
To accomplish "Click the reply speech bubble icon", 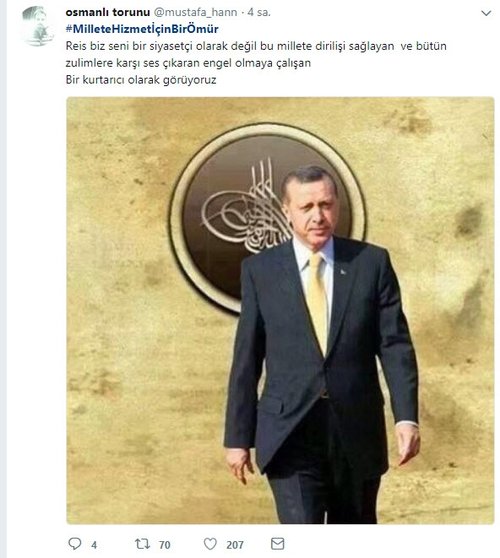I will (x=75, y=544).
